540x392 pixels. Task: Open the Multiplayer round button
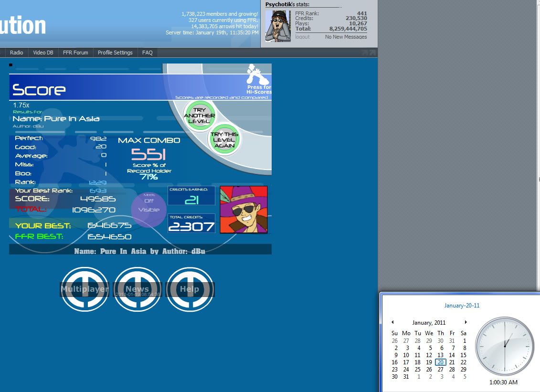pos(85,289)
